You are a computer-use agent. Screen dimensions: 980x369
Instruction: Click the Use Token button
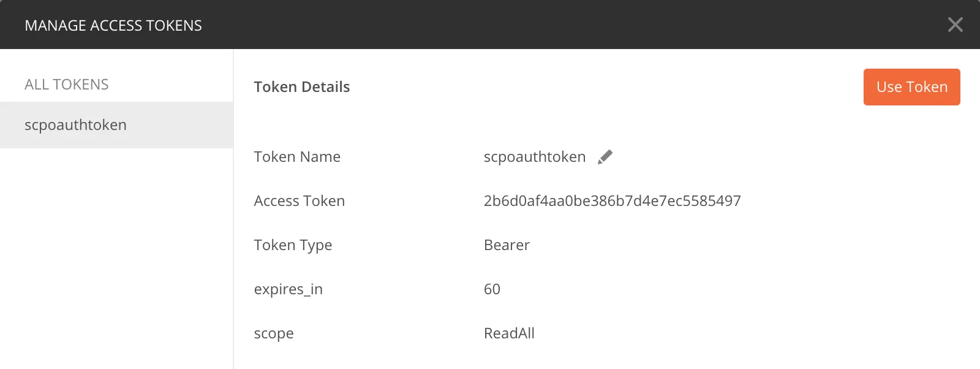[x=911, y=87]
